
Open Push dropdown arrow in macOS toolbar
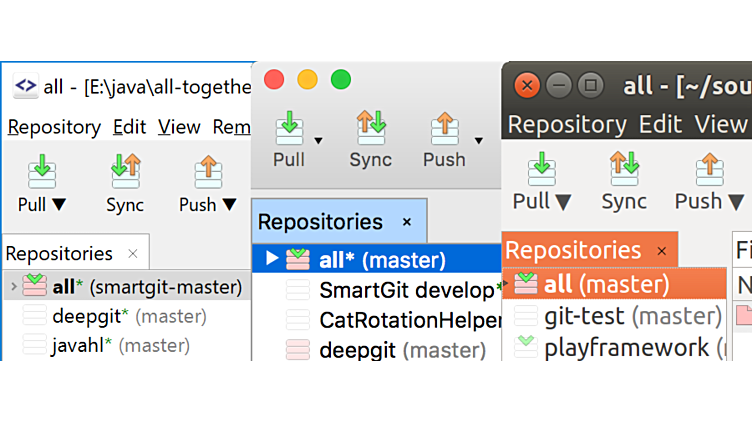478,140
